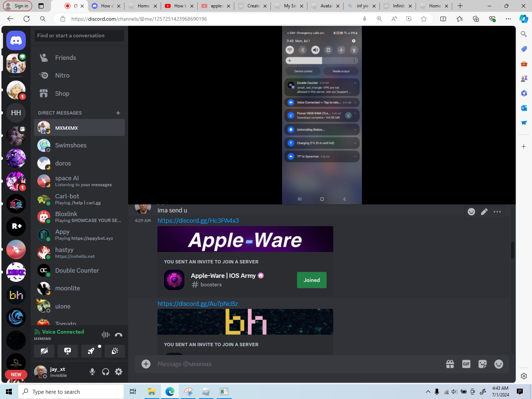
Task: Click the Joined button for Apple-Ware
Action: click(x=312, y=280)
